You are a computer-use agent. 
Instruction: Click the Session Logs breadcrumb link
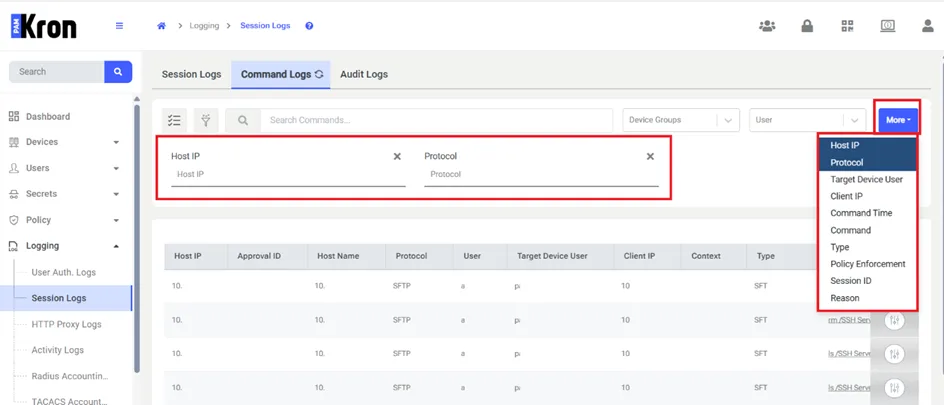[x=265, y=26]
